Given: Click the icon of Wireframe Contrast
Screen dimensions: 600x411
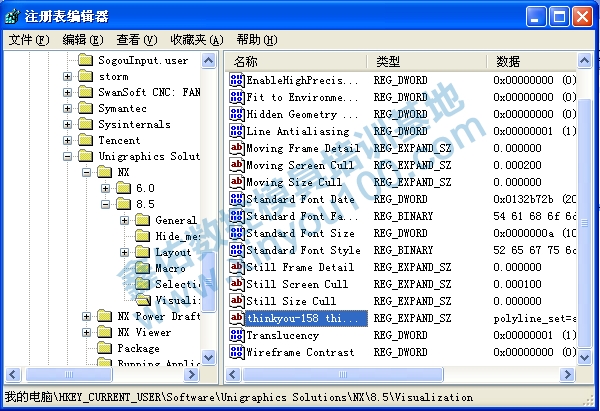Looking at the screenshot, I should click(x=236, y=352).
